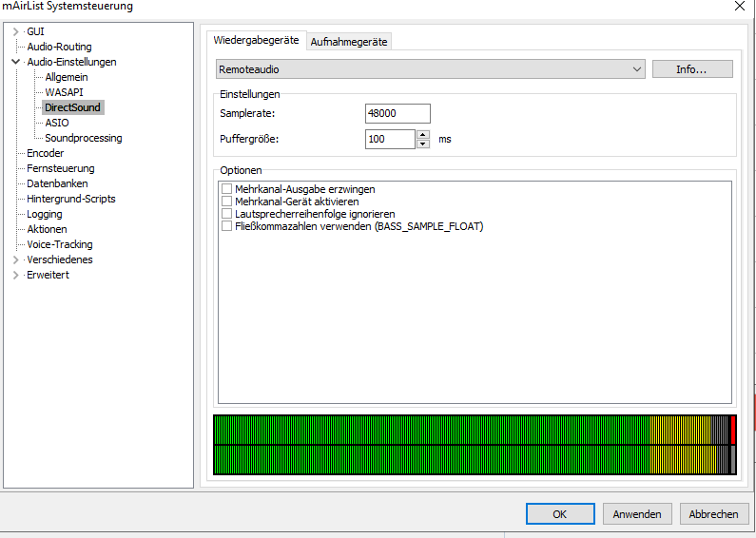Decrease Puffergröße with the down arrow
Screen dimensions: 756x538
coord(423,144)
